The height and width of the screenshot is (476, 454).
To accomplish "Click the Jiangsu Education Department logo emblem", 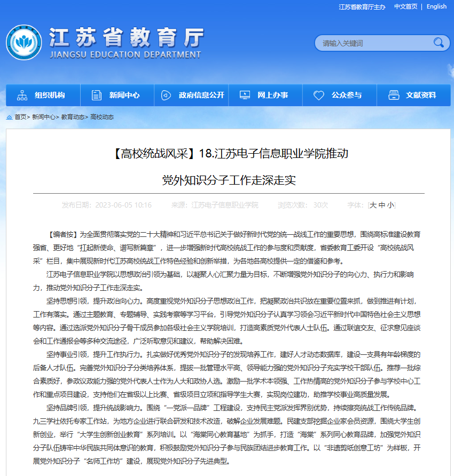I will [24, 43].
